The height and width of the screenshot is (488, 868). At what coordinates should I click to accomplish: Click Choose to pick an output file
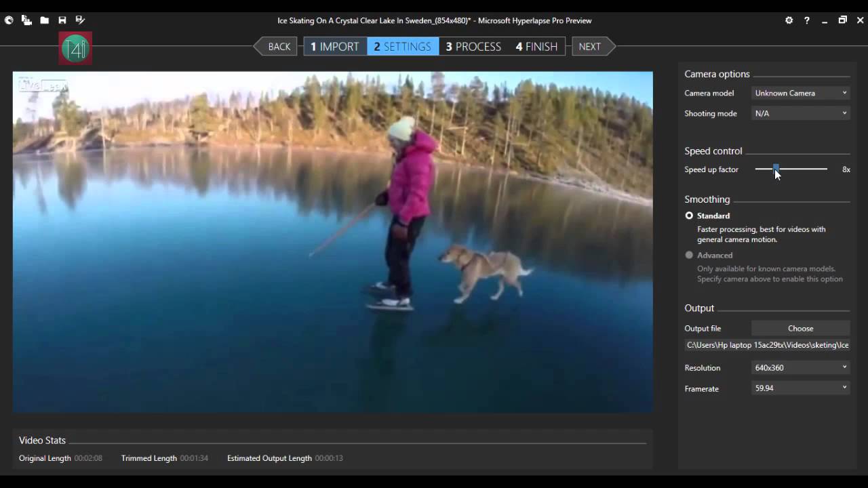coord(800,328)
